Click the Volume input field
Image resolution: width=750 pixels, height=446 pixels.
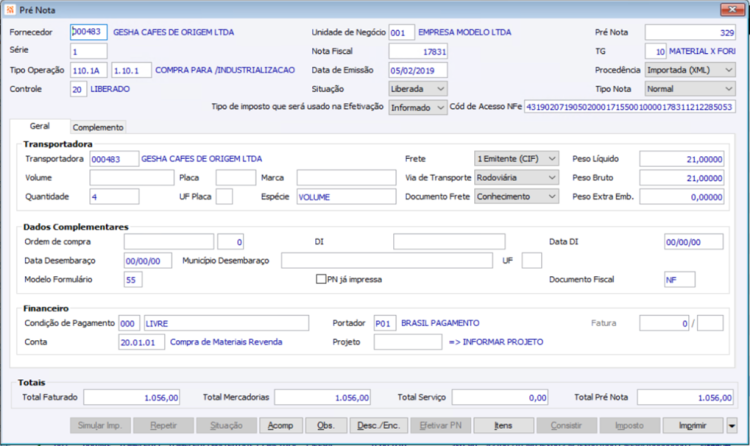click(x=132, y=178)
